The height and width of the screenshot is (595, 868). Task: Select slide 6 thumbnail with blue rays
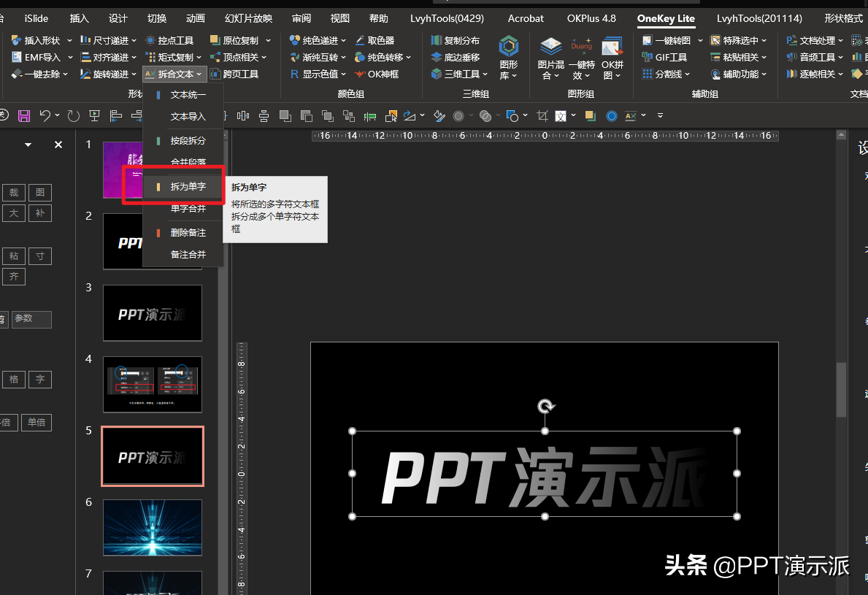pos(152,528)
